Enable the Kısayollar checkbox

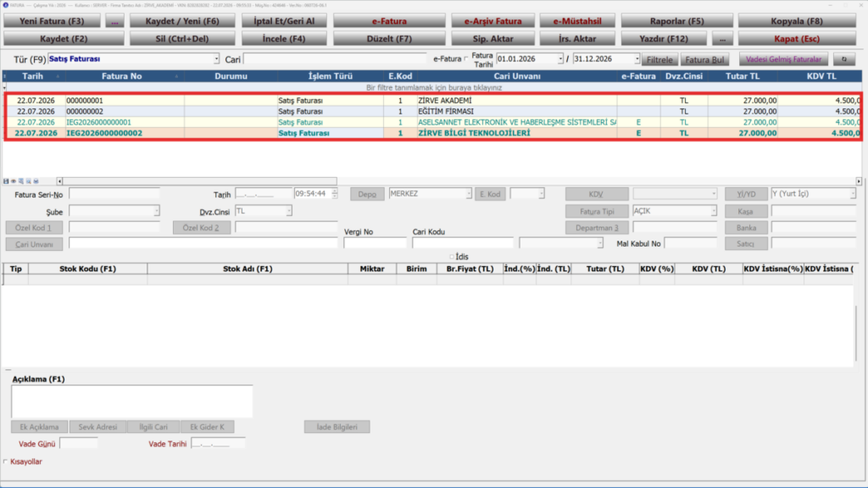pos(6,462)
